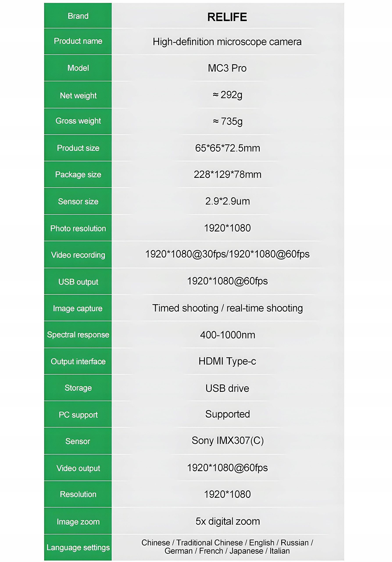Click the 400-1000nm spectral response value
Screen dimensions: 392x562
(227, 335)
